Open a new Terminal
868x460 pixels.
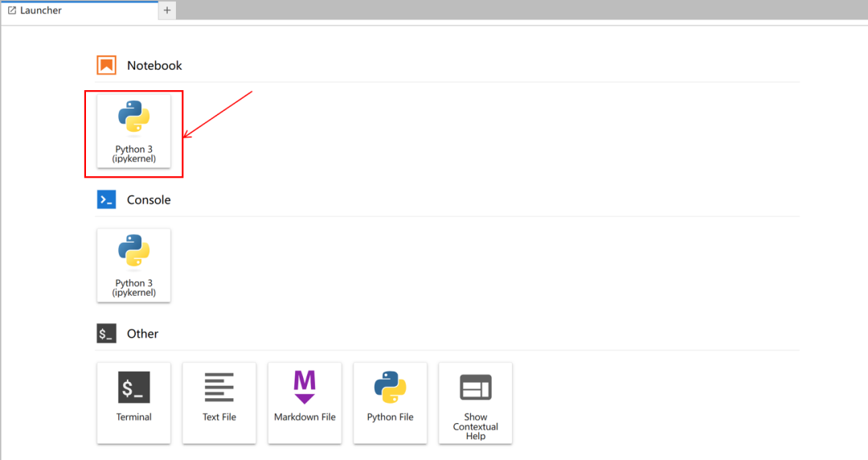(133, 403)
